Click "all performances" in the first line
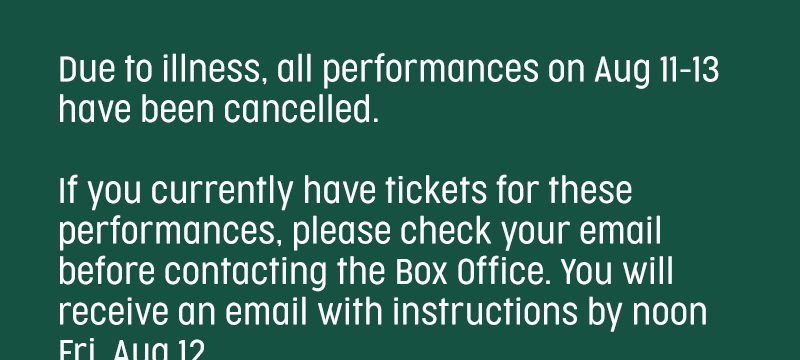800x360 pixels. pyautogui.click(x=408, y=72)
